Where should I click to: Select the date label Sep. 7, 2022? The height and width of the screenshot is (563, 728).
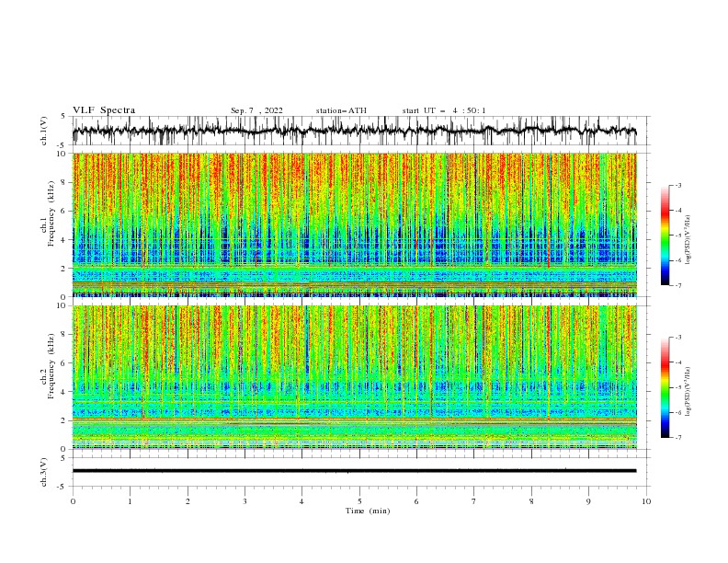(x=256, y=110)
